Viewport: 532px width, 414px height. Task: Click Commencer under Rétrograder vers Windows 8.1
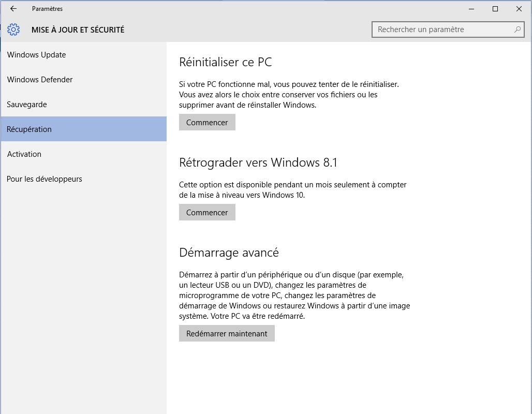(207, 212)
